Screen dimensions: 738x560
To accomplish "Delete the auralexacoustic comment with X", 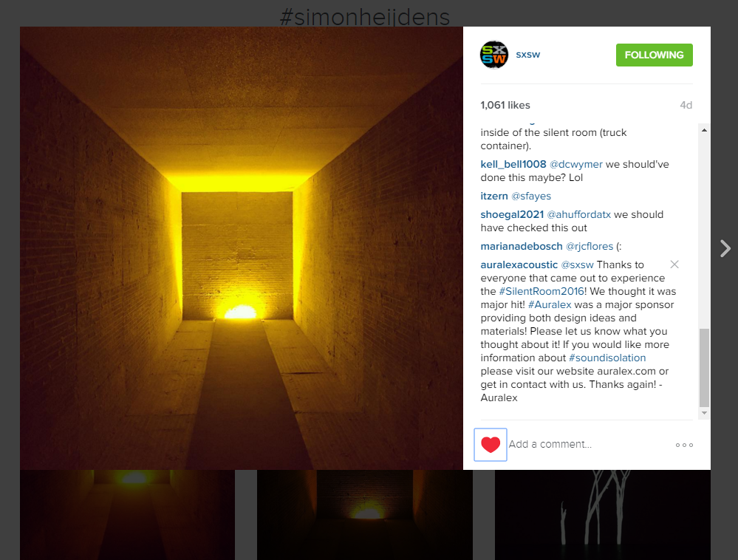I will 674,264.
